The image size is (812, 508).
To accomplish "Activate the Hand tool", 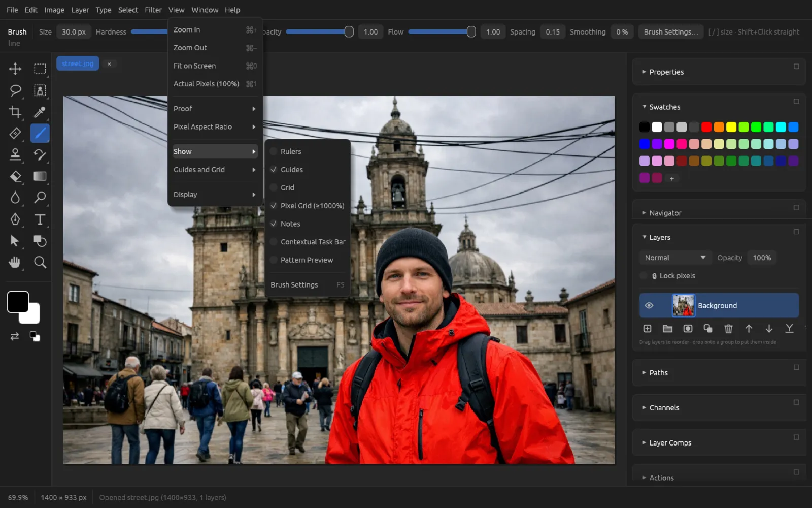I will (15, 262).
